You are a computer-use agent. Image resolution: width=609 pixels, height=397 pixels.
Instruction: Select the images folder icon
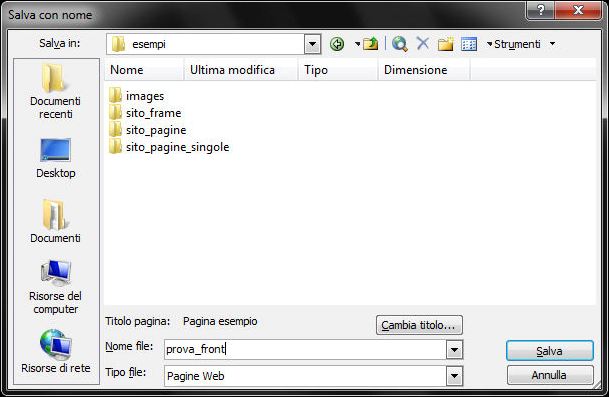click(x=115, y=96)
